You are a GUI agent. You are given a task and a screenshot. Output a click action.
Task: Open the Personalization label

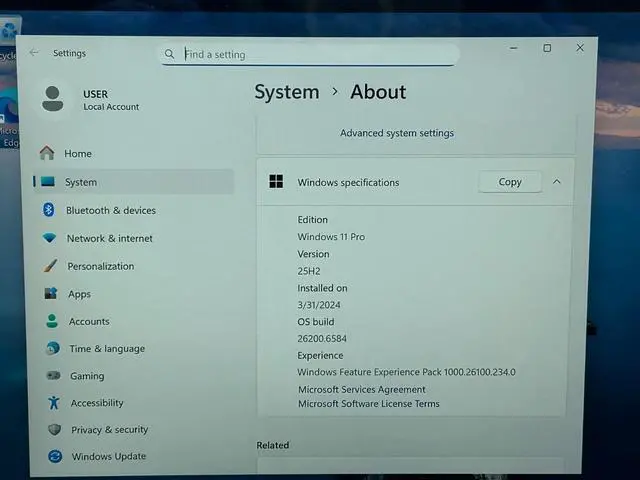click(x=100, y=266)
